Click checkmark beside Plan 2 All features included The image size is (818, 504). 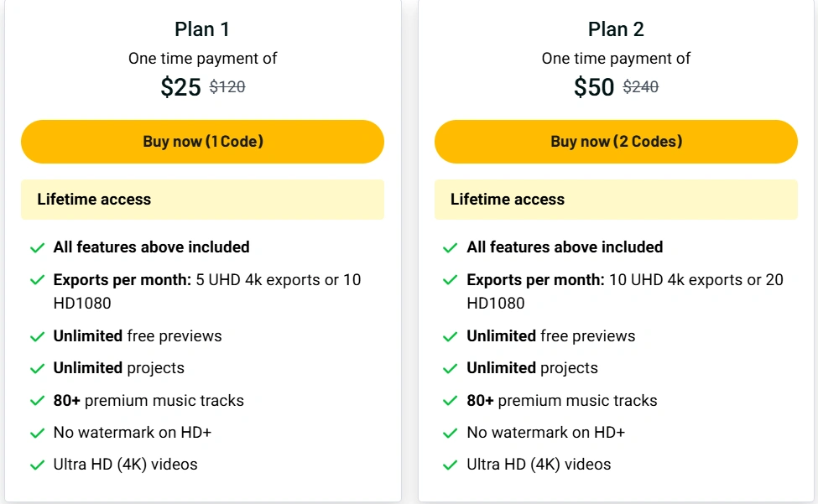pyautogui.click(x=451, y=247)
